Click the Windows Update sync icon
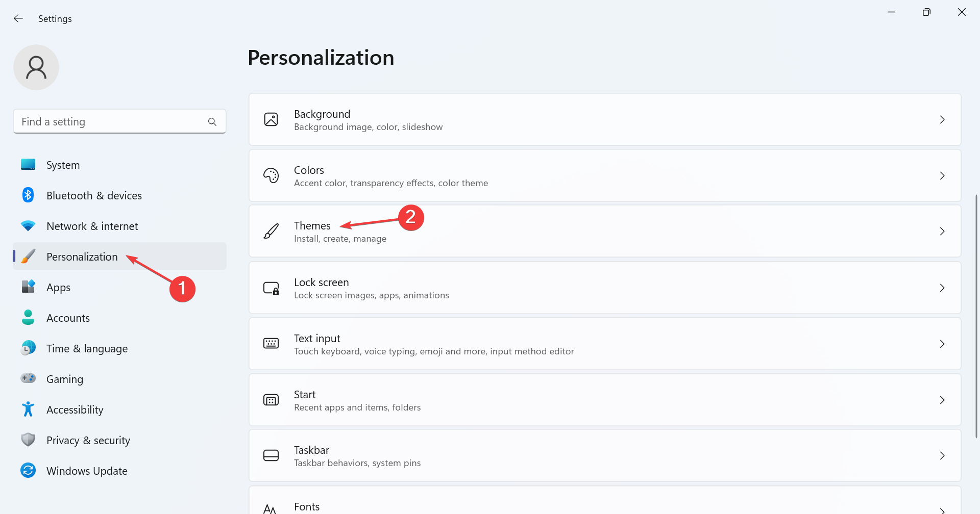 coord(28,471)
